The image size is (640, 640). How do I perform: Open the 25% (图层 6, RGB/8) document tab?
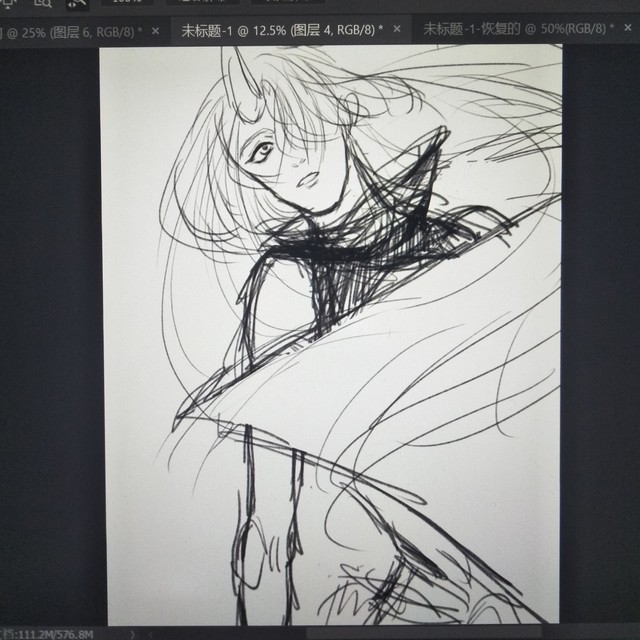70,31
